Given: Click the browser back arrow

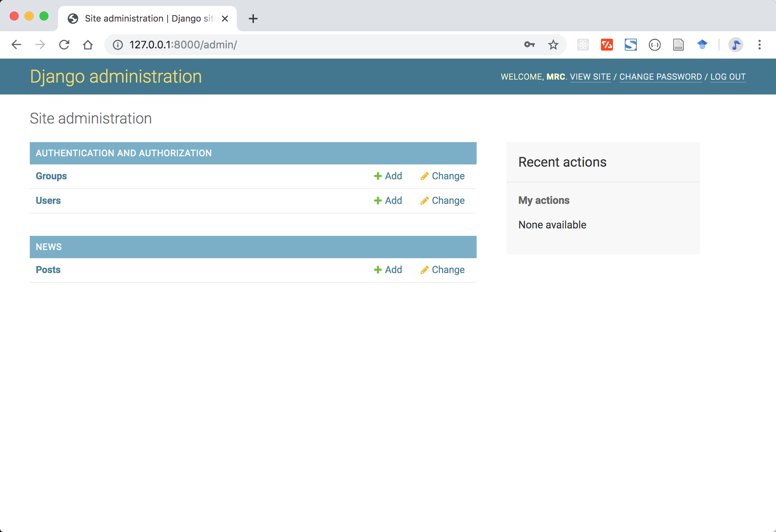Looking at the screenshot, I should coord(16,45).
